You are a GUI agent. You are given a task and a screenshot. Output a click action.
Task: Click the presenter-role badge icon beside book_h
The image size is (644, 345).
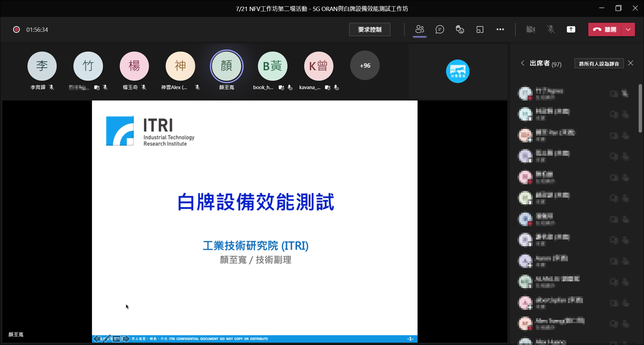(x=281, y=87)
